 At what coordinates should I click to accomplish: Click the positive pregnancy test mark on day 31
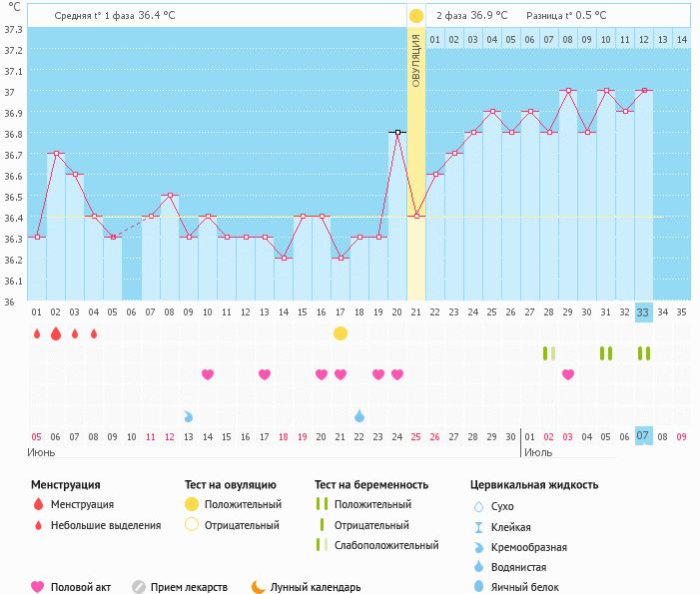pyautogui.click(x=606, y=353)
